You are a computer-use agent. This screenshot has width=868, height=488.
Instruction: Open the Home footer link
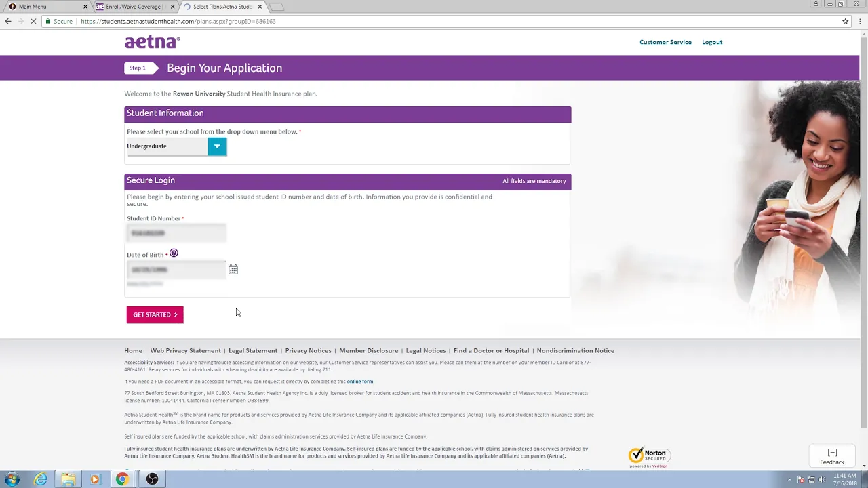click(133, 350)
